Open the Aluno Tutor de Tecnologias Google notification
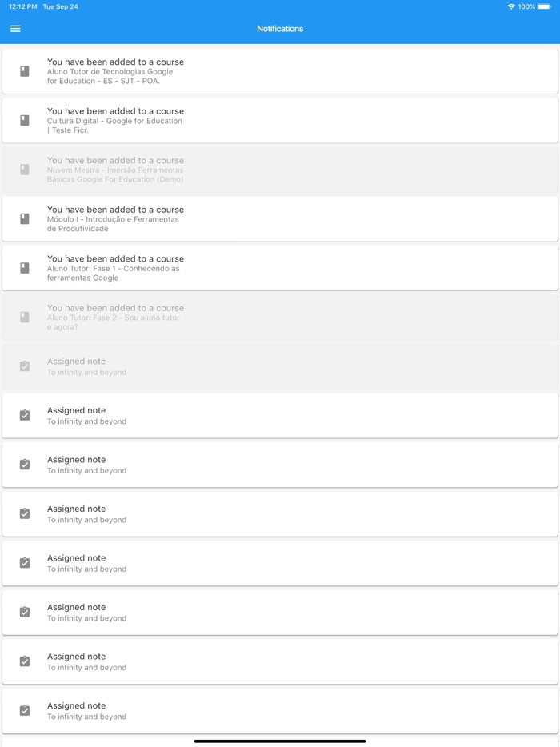Image resolution: width=560 pixels, height=747 pixels. (x=280, y=71)
